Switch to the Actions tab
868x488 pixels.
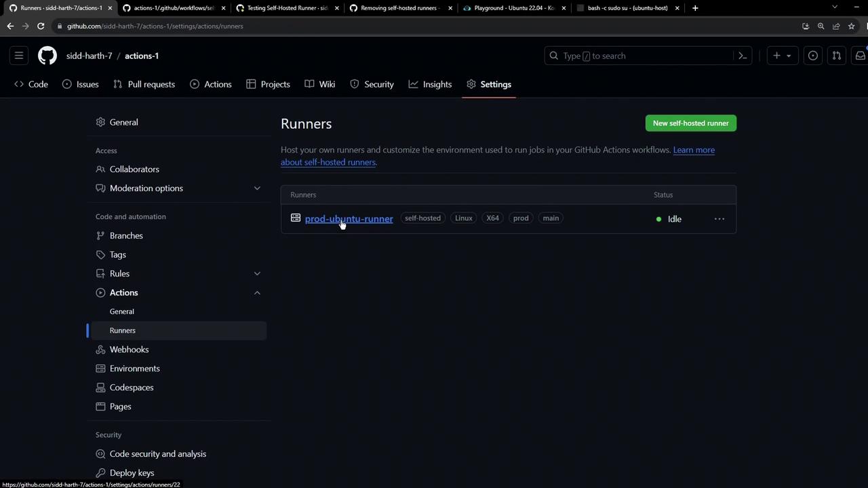click(x=211, y=84)
